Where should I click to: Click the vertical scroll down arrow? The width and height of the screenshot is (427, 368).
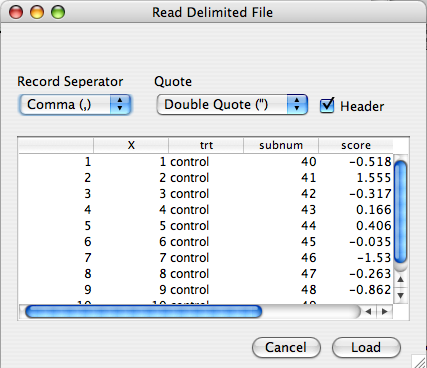coord(401,295)
